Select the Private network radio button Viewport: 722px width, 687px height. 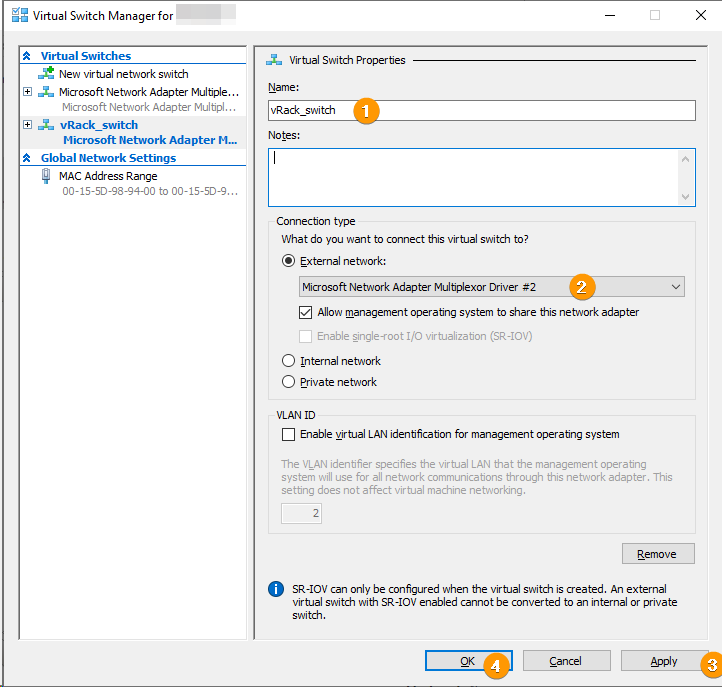288,382
